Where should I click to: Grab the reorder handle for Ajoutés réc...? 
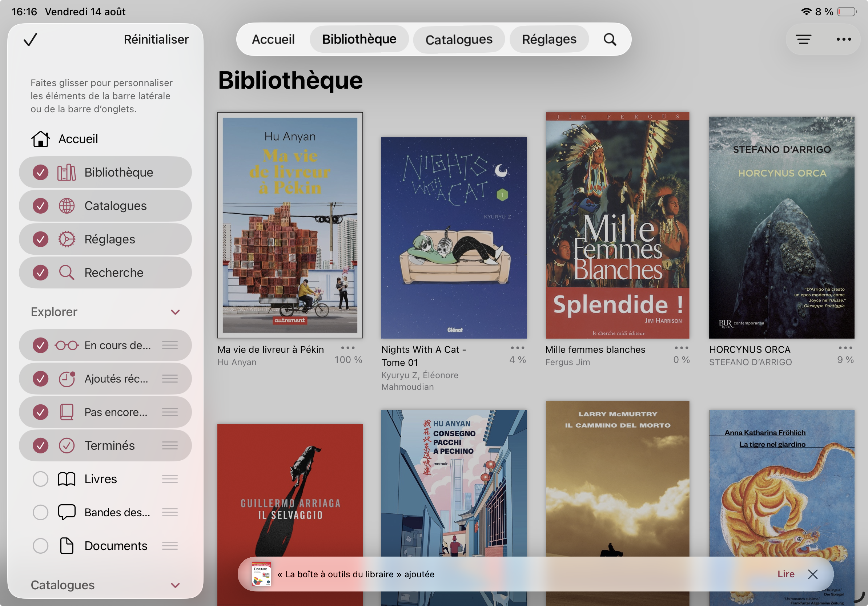click(170, 379)
